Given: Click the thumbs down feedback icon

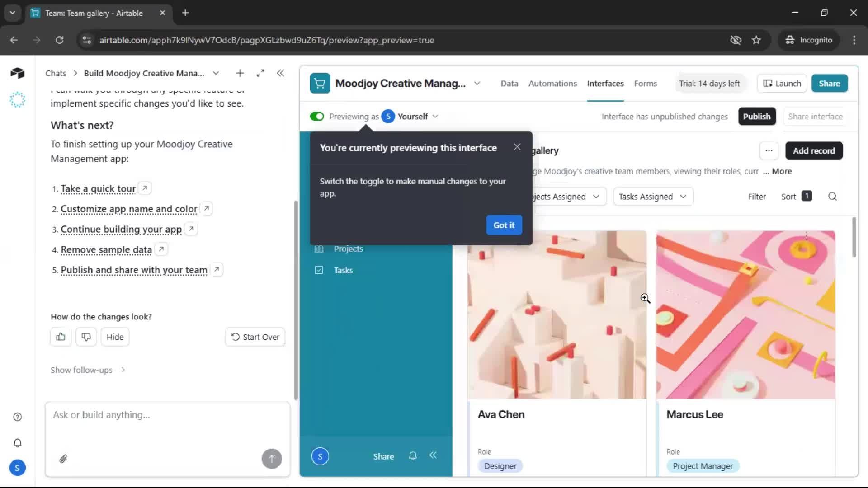Looking at the screenshot, I should pyautogui.click(x=86, y=337).
